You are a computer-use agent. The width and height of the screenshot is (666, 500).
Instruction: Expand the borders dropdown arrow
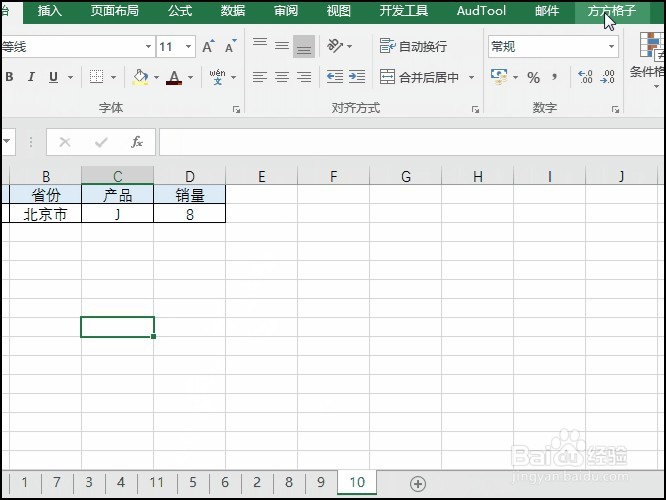(113, 77)
